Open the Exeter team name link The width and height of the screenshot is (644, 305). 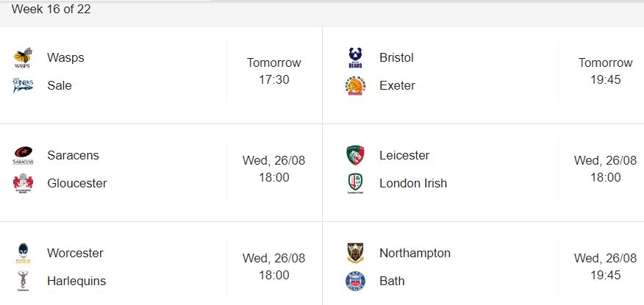click(x=397, y=85)
